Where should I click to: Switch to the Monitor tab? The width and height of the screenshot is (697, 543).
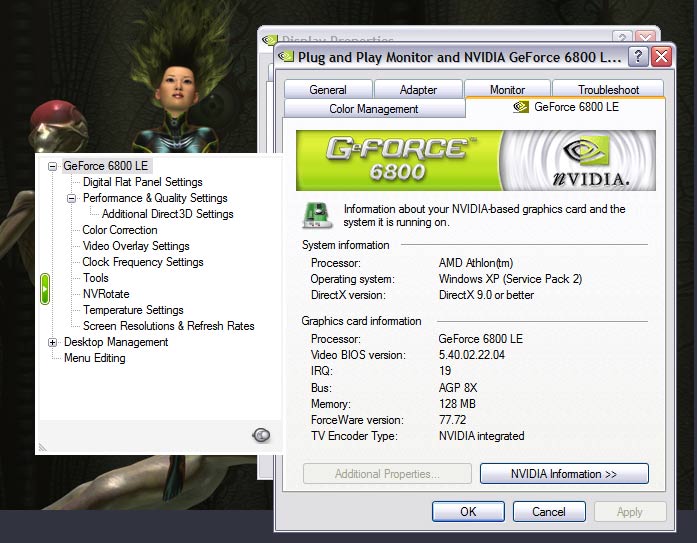(507, 89)
